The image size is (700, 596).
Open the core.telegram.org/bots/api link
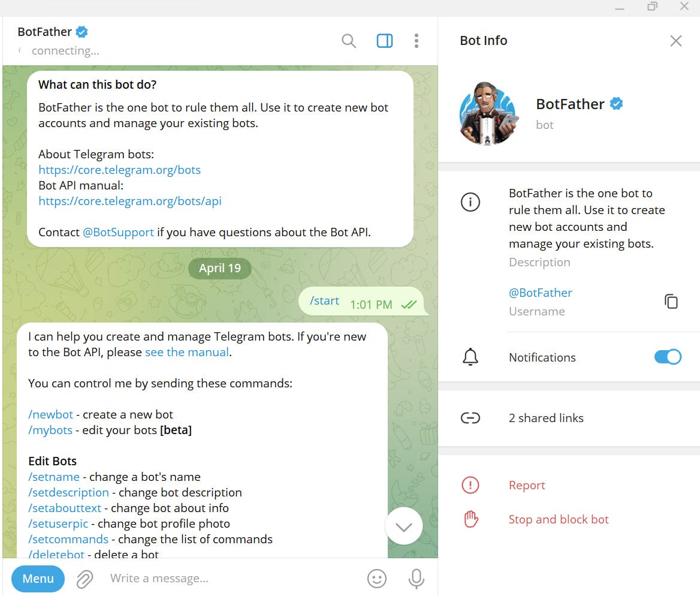click(x=130, y=201)
